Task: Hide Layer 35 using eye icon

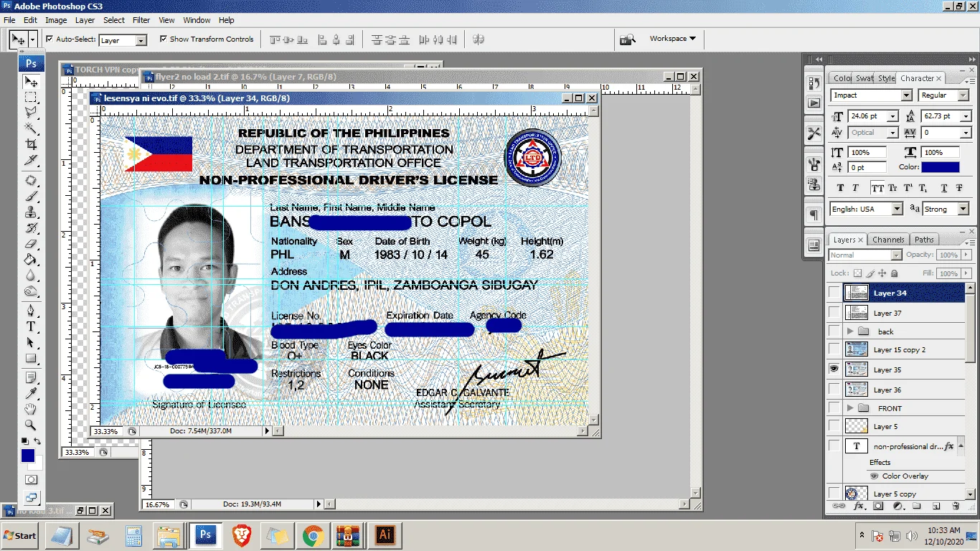Action: pyautogui.click(x=834, y=369)
